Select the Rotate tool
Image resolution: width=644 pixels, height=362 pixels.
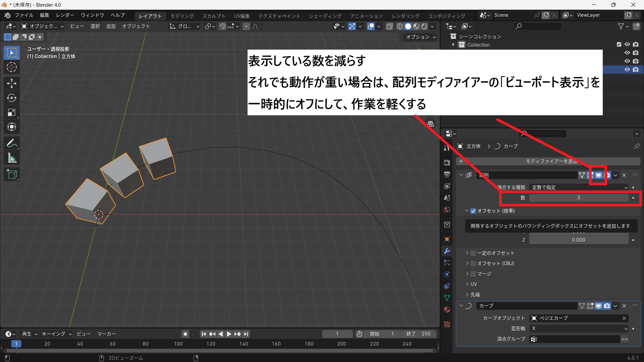pyautogui.click(x=12, y=98)
